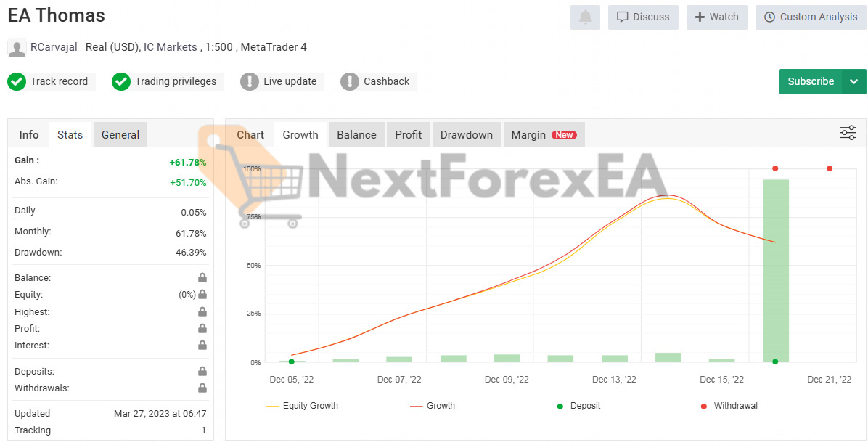The width and height of the screenshot is (868, 445).
Task: Click the Withdrawals lock icon
Action: pos(202,388)
